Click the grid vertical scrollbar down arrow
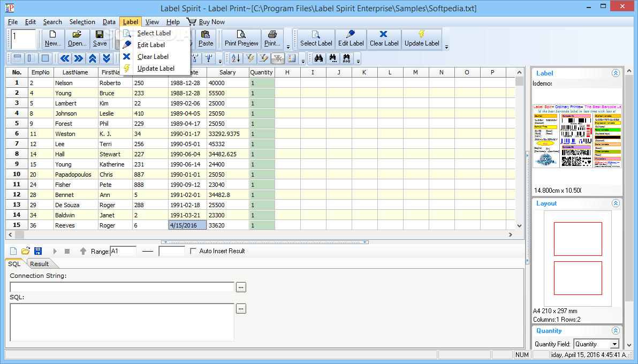The width and height of the screenshot is (638, 364). [x=519, y=225]
